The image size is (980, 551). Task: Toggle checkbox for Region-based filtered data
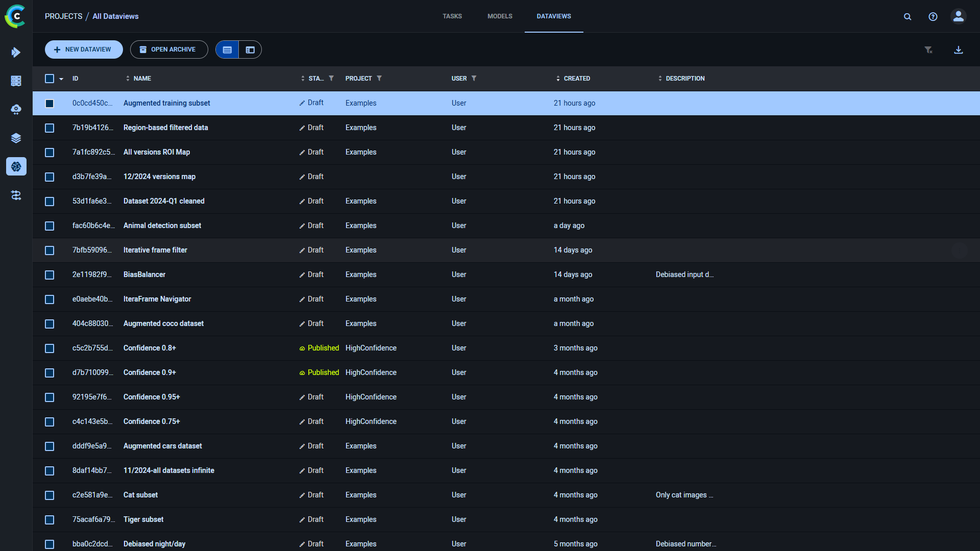point(50,128)
